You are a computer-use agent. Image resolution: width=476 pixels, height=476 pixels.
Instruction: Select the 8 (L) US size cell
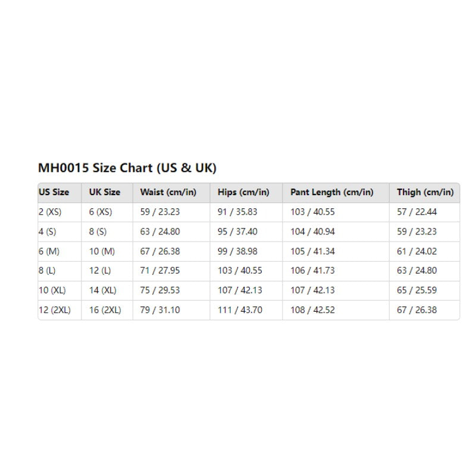click(x=48, y=271)
